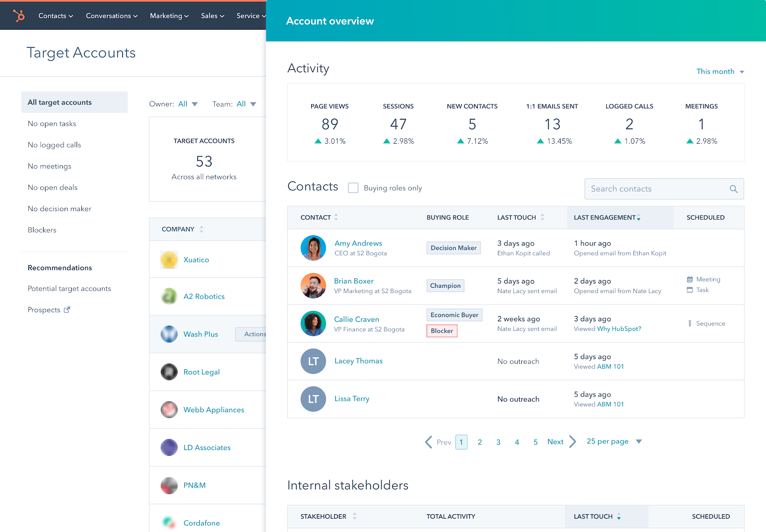
Task: Click the HubSpot sprocket logo
Action: point(19,15)
